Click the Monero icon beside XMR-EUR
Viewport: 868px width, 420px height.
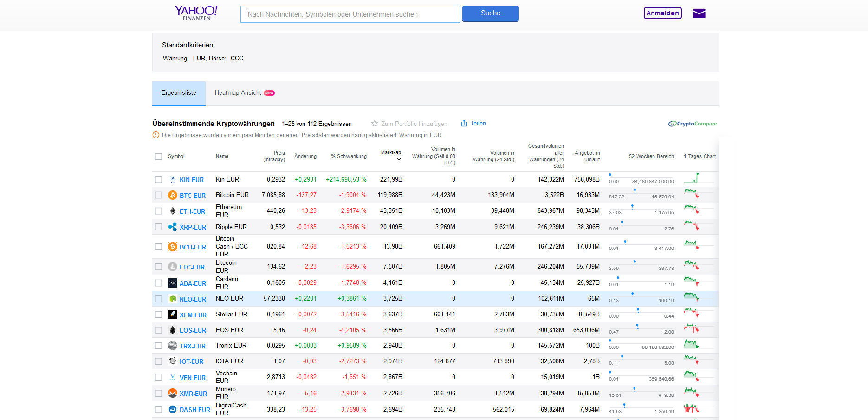coord(173,393)
